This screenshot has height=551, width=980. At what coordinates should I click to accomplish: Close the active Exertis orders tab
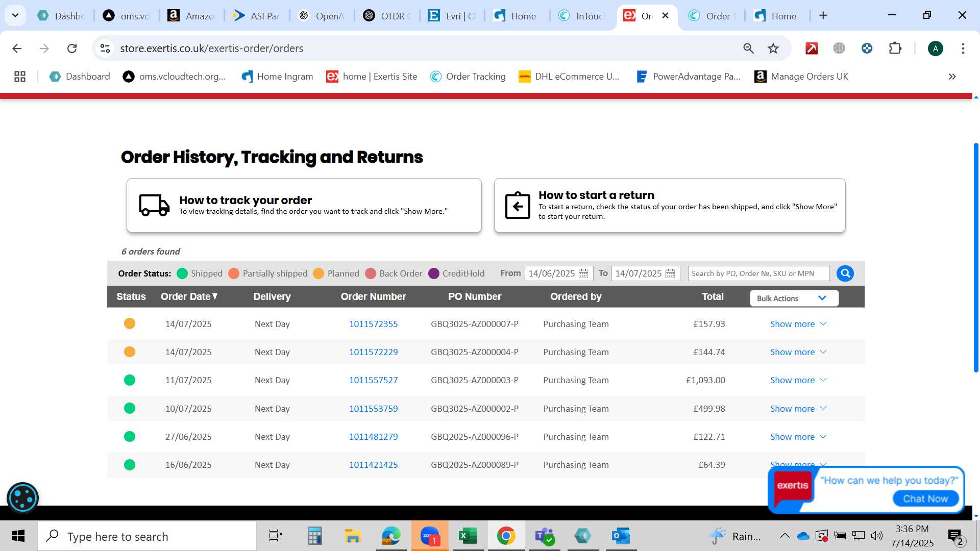tap(665, 16)
